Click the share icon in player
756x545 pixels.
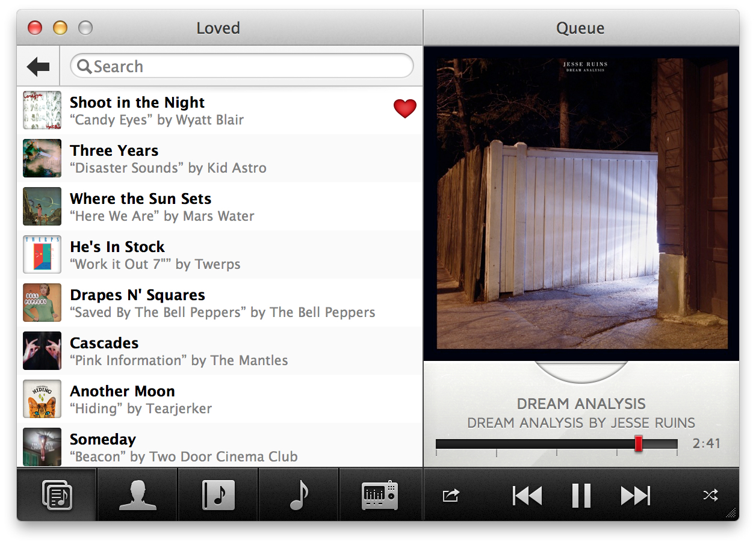click(x=451, y=496)
